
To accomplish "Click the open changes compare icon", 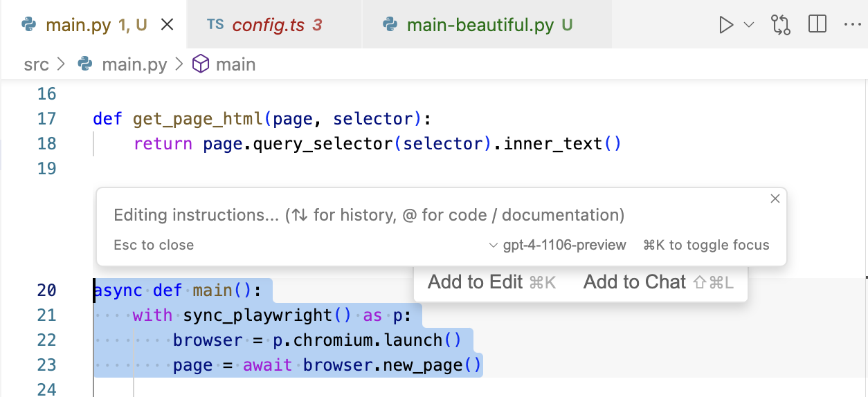I will pyautogui.click(x=780, y=26).
